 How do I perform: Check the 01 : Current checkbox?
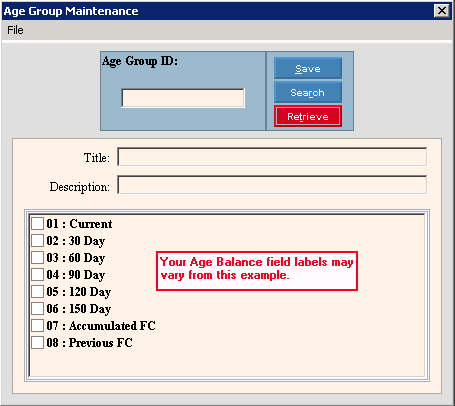click(37, 223)
